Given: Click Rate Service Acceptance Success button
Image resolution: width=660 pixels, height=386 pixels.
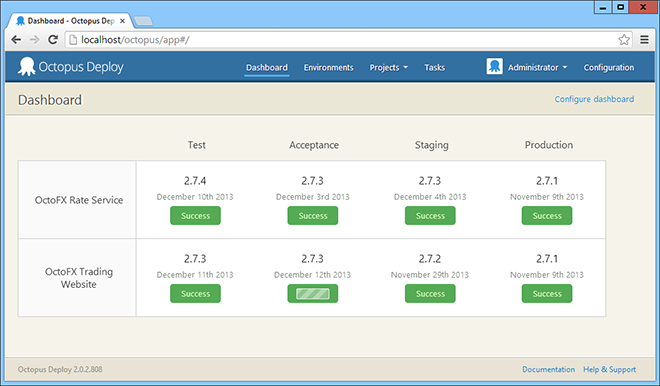Looking at the screenshot, I should point(313,216).
